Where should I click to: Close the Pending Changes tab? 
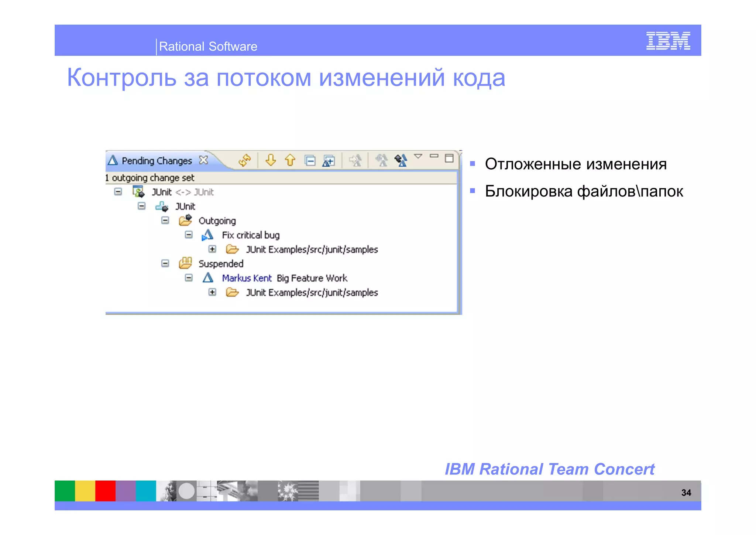click(x=203, y=160)
